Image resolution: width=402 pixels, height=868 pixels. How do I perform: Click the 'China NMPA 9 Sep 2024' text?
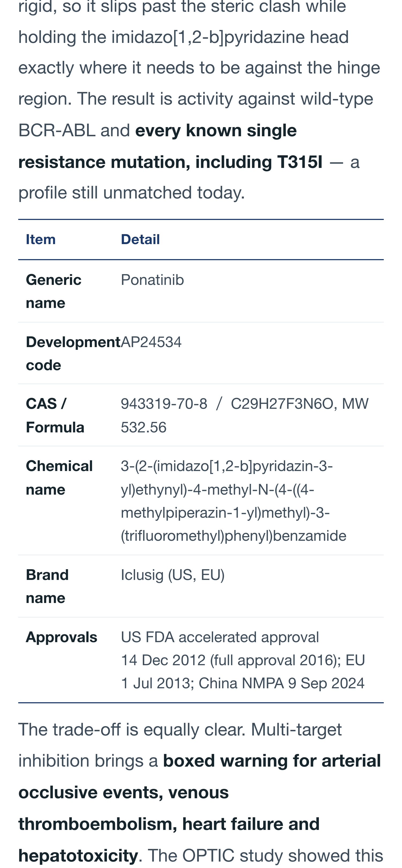tap(281, 683)
